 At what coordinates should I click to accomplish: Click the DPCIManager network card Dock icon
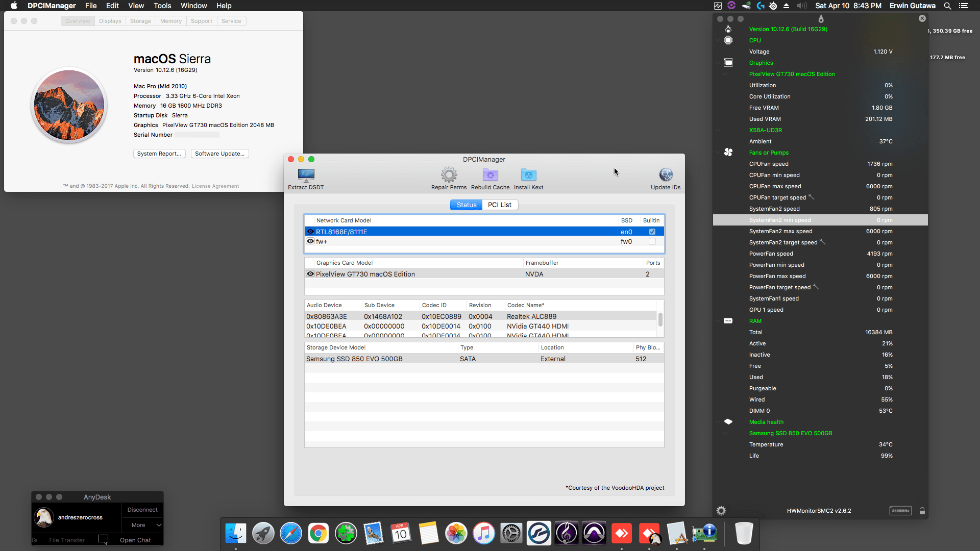click(x=704, y=534)
